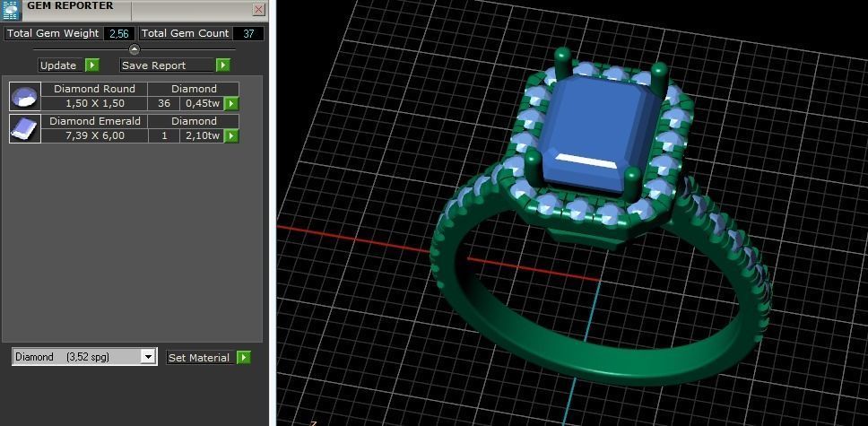
Task: Click the '0,45tw' weight cell
Action: [x=203, y=103]
